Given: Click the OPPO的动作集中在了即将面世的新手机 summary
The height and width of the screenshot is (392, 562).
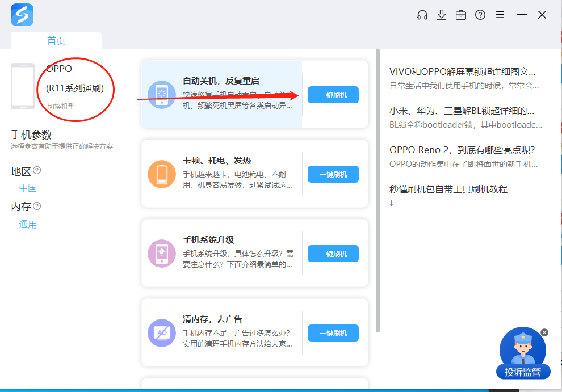Looking at the screenshot, I should tap(463, 164).
